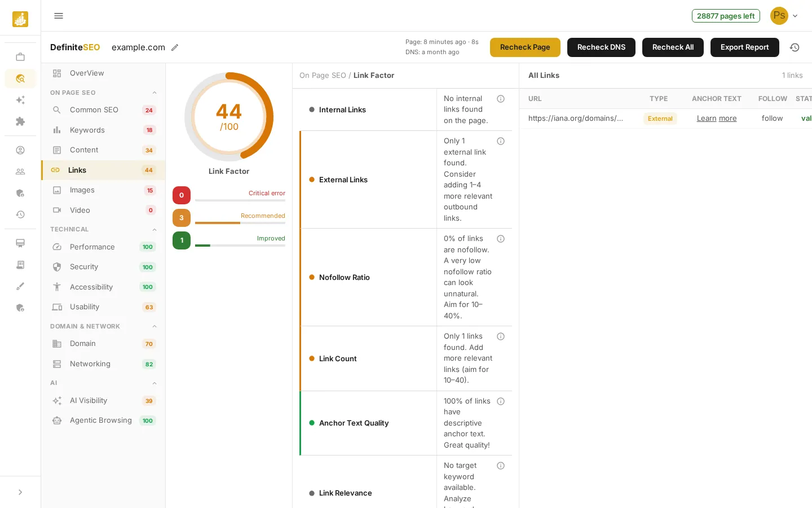812x508 pixels.
Task: Click info icon for Internal Links
Action: coord(501,99)
